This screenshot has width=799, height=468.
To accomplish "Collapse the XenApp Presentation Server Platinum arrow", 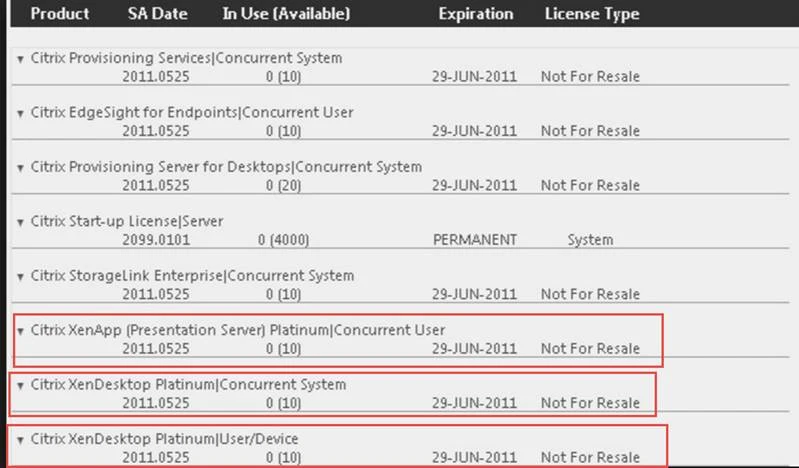I will point(20,331).
